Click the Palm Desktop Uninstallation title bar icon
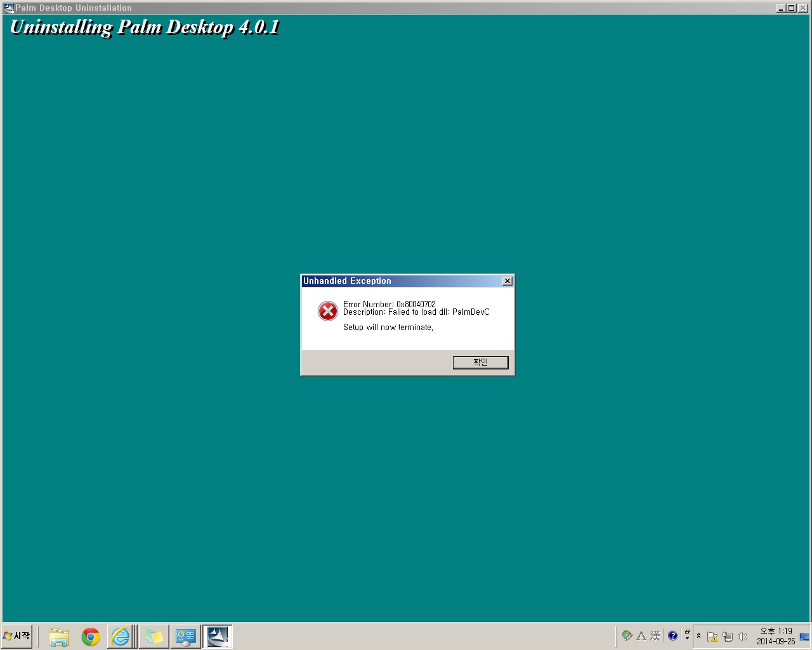Screen dimensions: 812x650 point(9,8)
